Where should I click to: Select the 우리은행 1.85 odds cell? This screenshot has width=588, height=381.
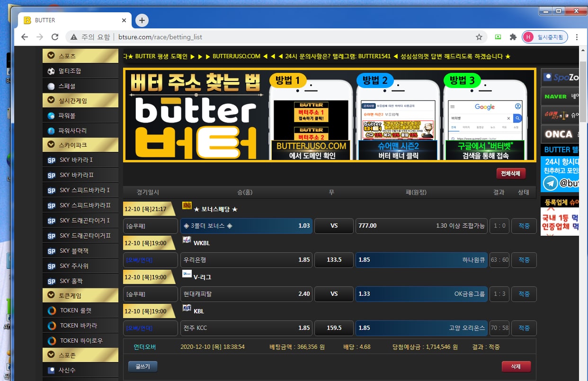pos(246,260)
